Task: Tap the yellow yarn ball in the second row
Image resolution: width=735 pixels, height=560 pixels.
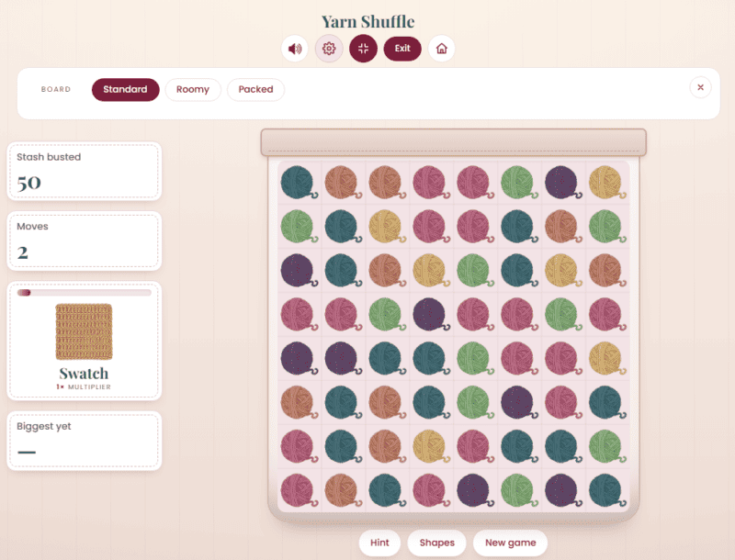Action: (386, 227)
